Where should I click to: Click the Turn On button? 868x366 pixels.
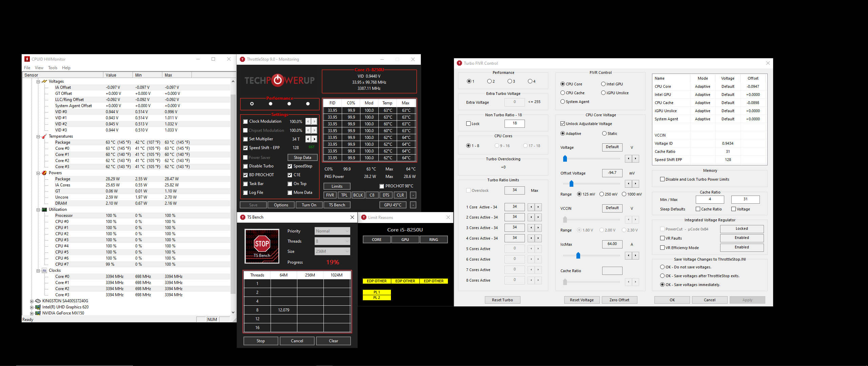click(309, 205)
